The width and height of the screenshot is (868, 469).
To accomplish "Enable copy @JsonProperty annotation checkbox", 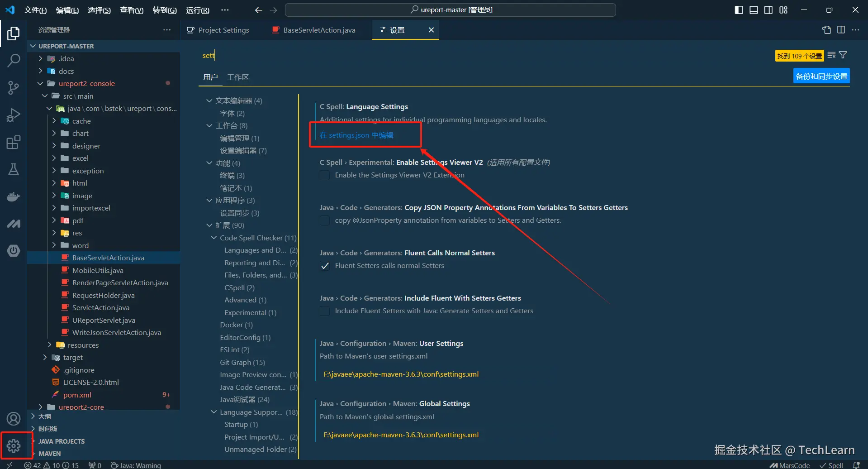I will tap(325, 220).
